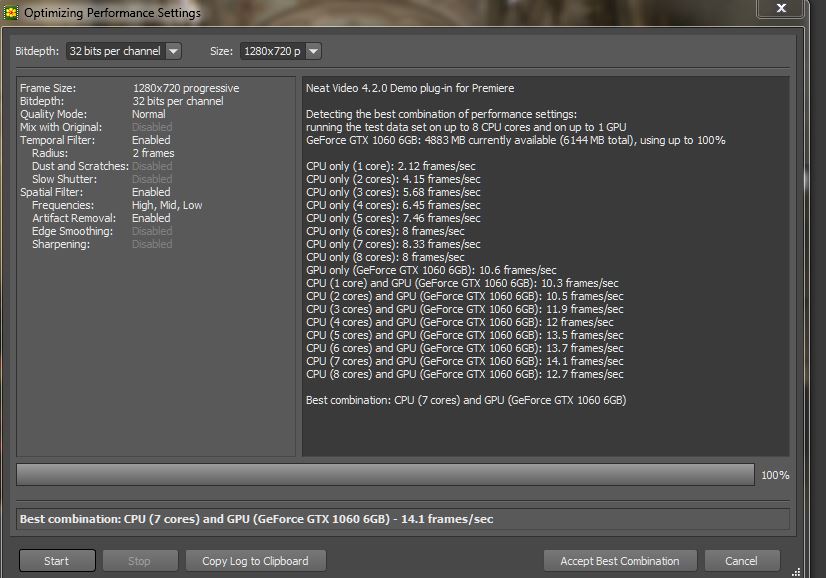Open the Size dropdown arrow
The height and width of the screenshot is (578, 826).
click(x=313, y=51)
